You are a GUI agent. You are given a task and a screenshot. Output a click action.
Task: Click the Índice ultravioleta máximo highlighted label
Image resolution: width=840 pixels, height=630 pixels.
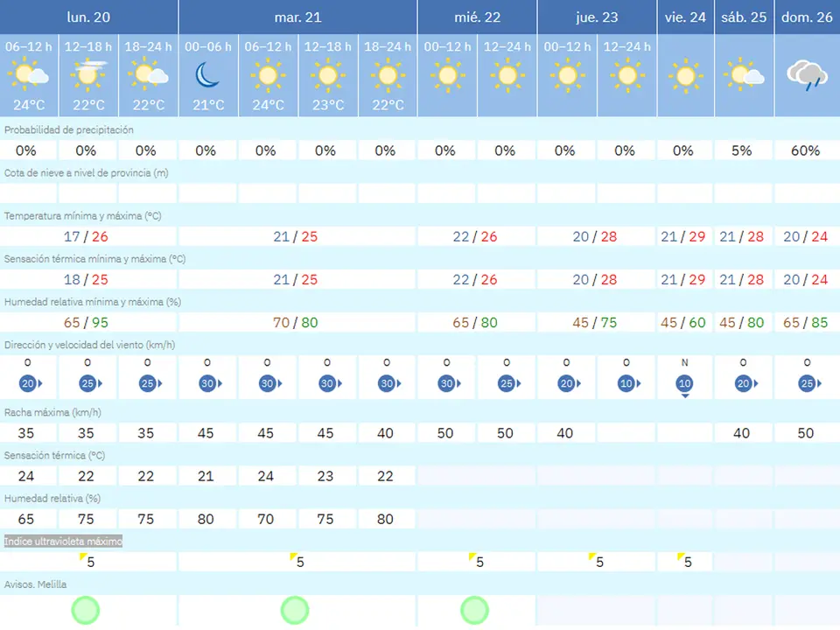coord(63,541)
